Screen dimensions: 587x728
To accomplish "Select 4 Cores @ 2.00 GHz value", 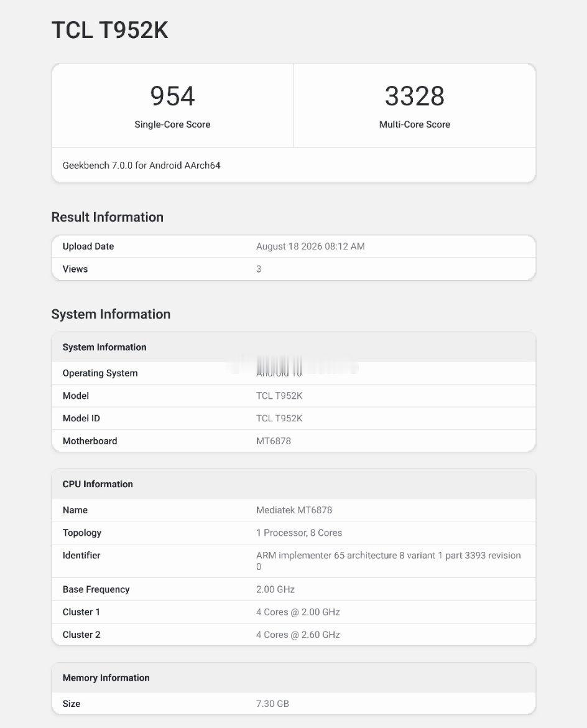I will 298,612.
